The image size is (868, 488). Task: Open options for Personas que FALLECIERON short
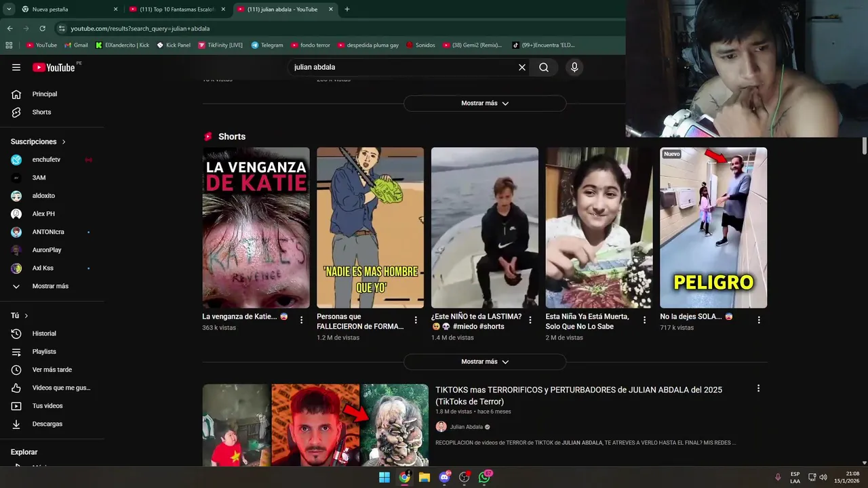[x=416, y=320]
